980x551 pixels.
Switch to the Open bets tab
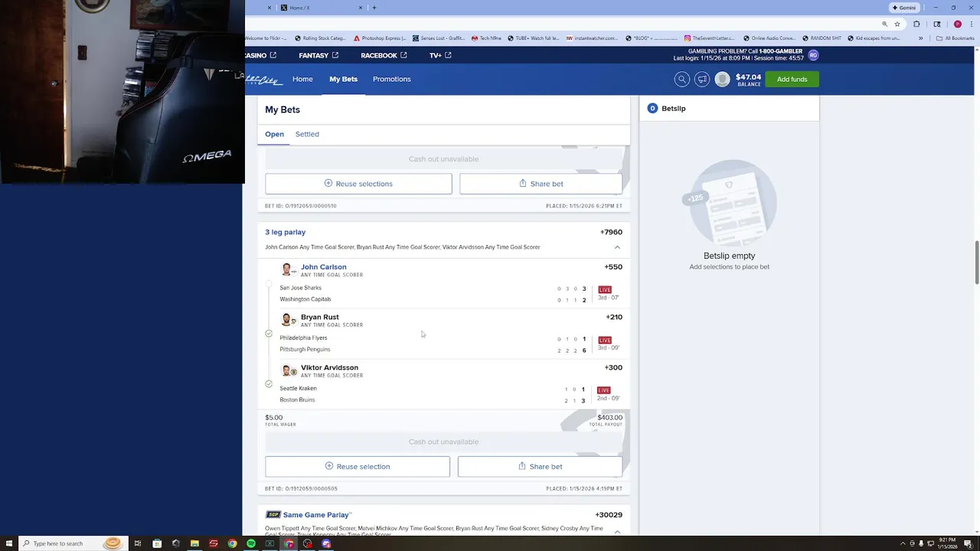pyautogui.click(x=274, y=134)
